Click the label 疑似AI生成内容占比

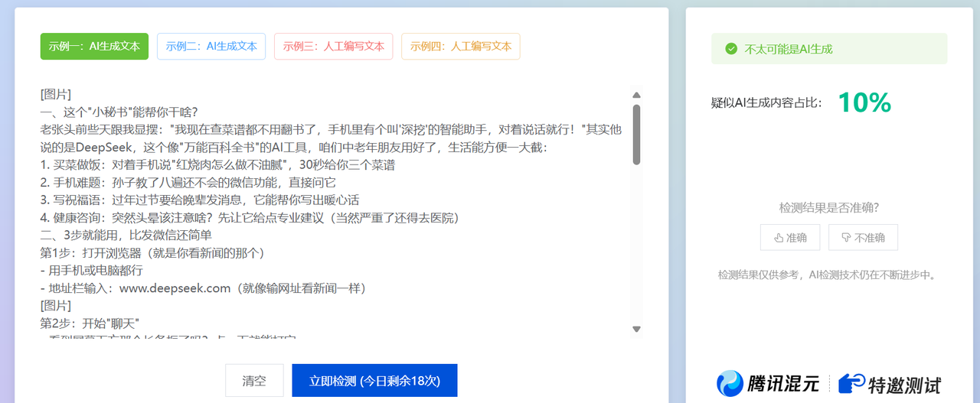(766, 103)
